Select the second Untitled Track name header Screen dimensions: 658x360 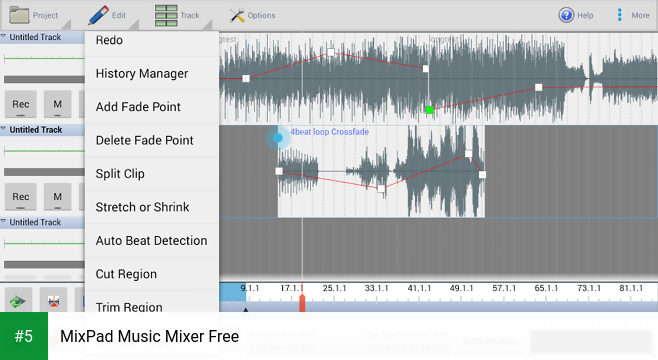pyautogui.click(x=36, y=130)
